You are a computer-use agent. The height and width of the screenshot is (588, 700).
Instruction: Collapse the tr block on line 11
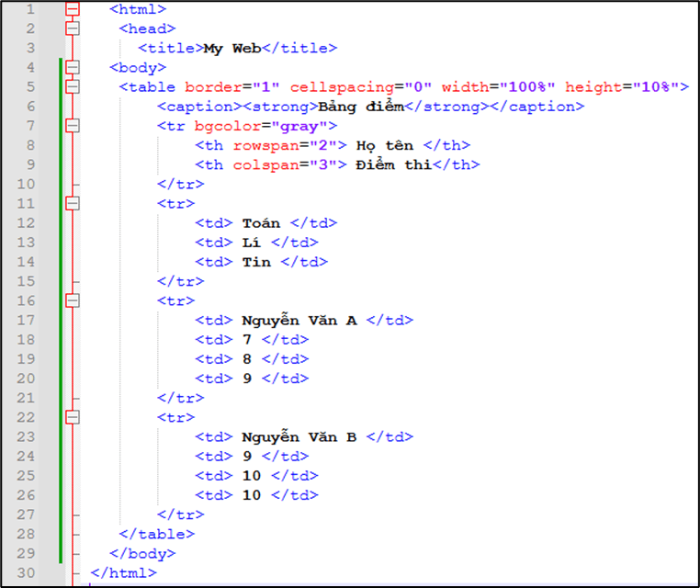click(x=73, y=203)
